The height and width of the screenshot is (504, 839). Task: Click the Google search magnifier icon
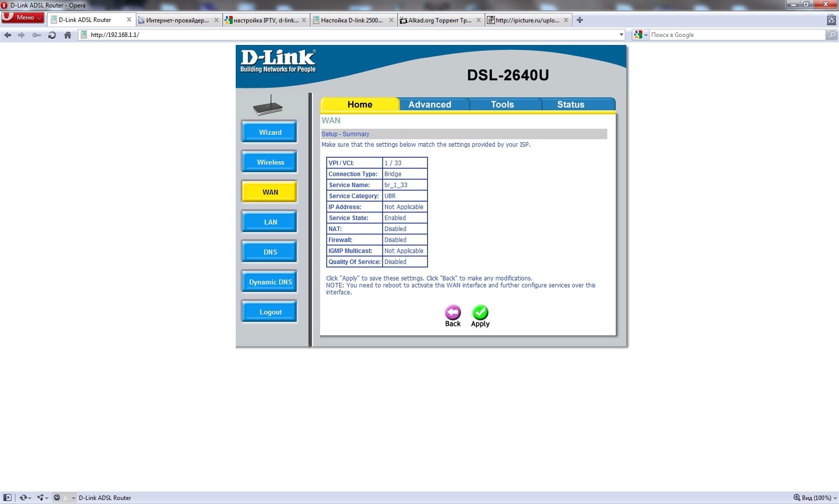click(x=832, y=35)
